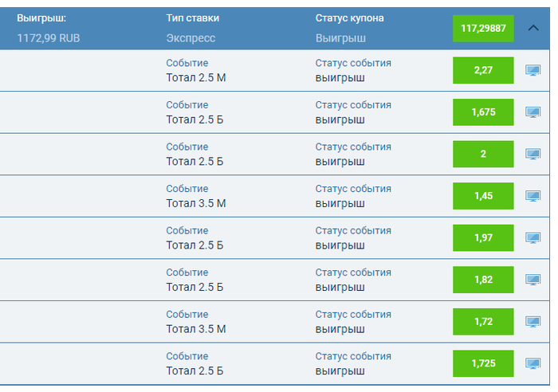Select the green 1,675 odds box
This screenshot has height=392, width=558.
[483, 112]
